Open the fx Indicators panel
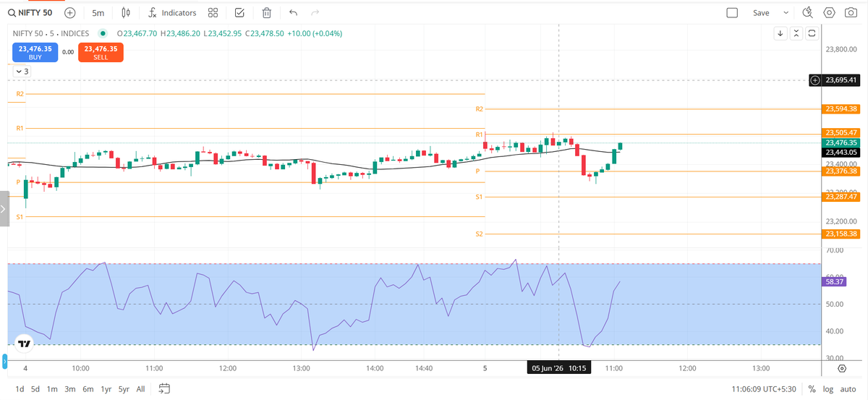This screenshot has height=400, width=868. click(x=172, y=12)
